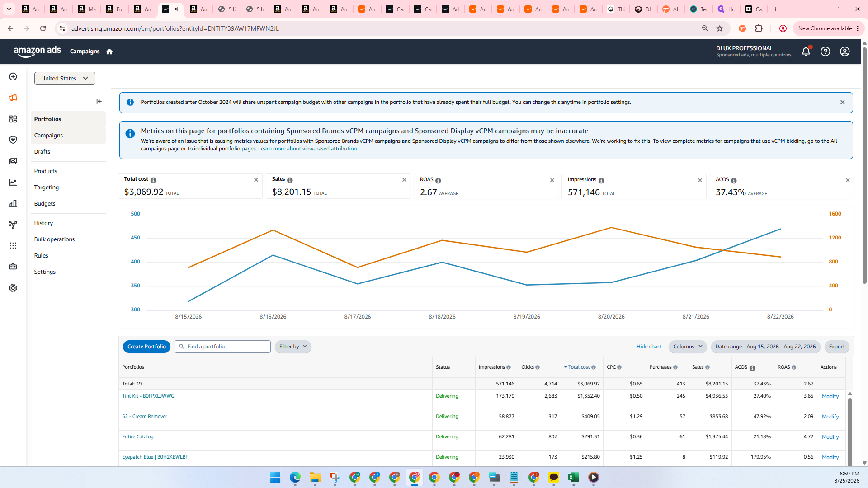The height and width of the screenshot is (488, 868).
Task: Open the shield brand icon in left rail
Action: pyautogui.click(x=13, y=140)
